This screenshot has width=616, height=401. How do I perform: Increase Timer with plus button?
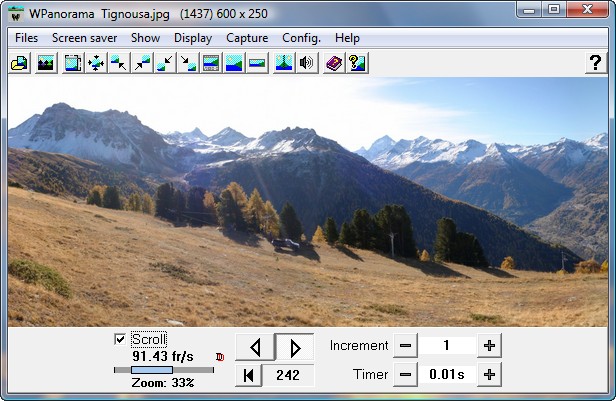click(x=489, y=375)
